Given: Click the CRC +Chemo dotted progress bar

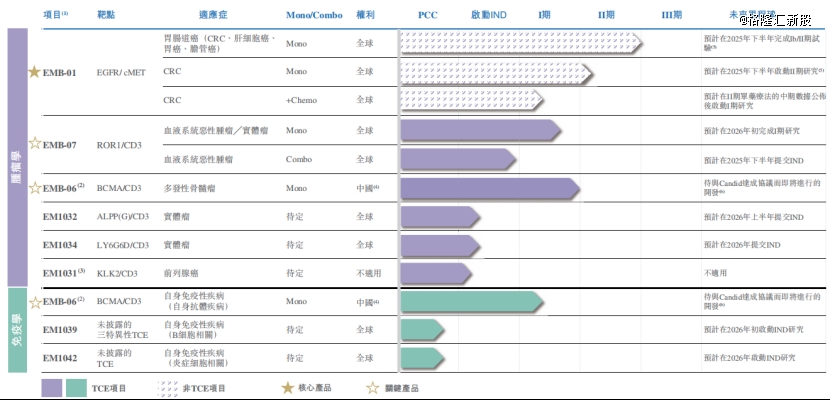Looking at the screenshot, I should pos(472,100).
